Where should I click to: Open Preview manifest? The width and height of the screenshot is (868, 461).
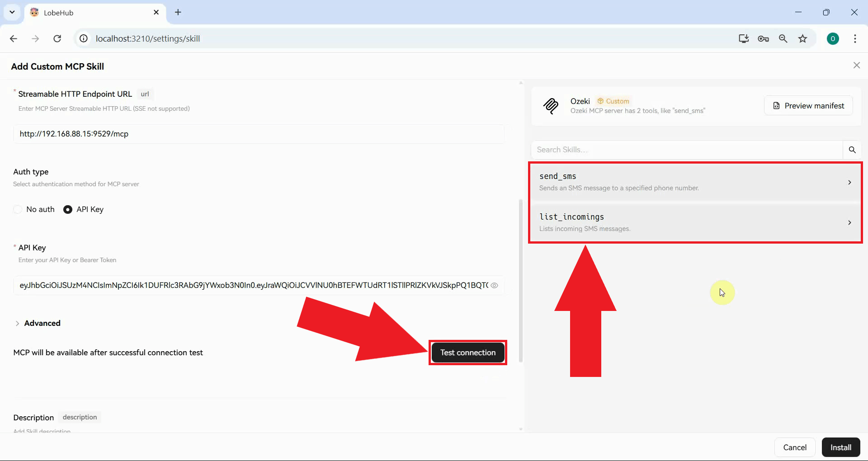(x=808, y=106)
